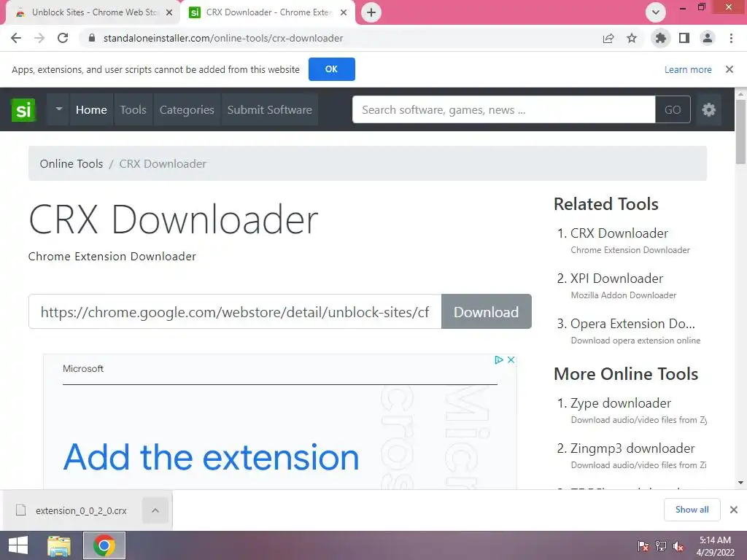Close the CRX Downloader tab

[344, 12]
